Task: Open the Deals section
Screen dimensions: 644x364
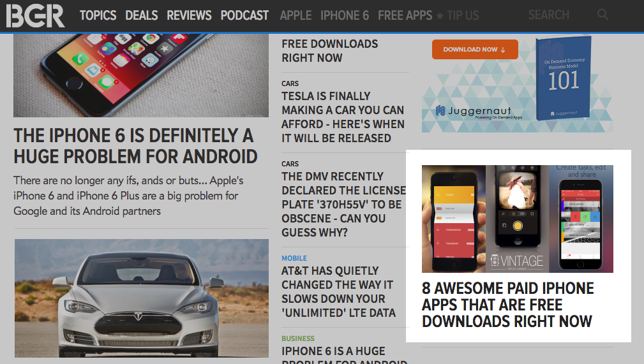Action: [x=141, y=15]
